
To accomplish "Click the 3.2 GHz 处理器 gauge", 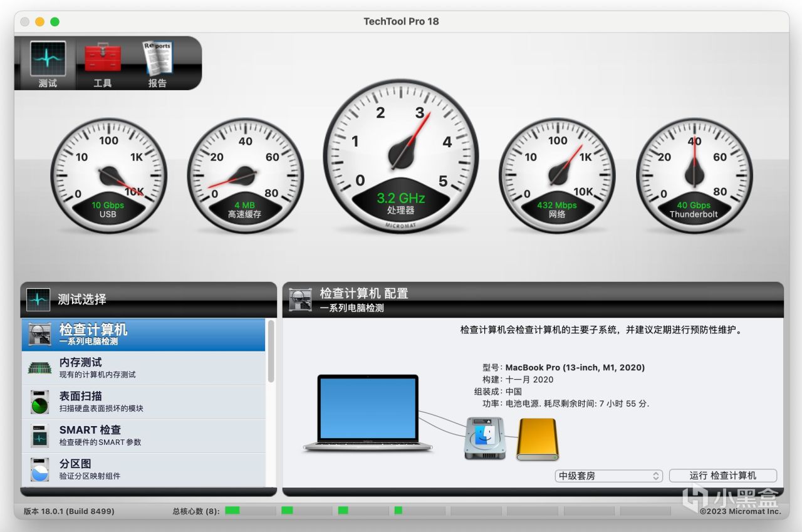I will [401, 155].
